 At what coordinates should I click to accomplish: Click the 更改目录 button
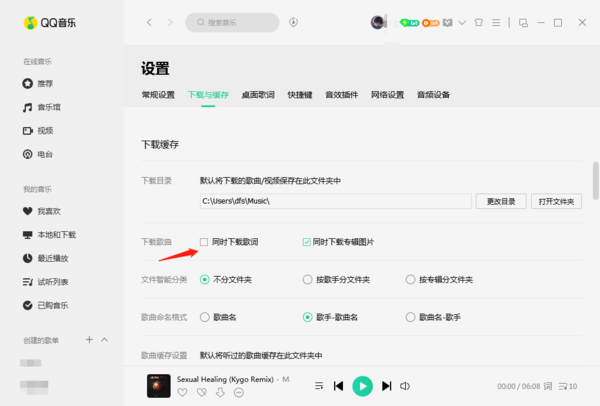point(500,201)
